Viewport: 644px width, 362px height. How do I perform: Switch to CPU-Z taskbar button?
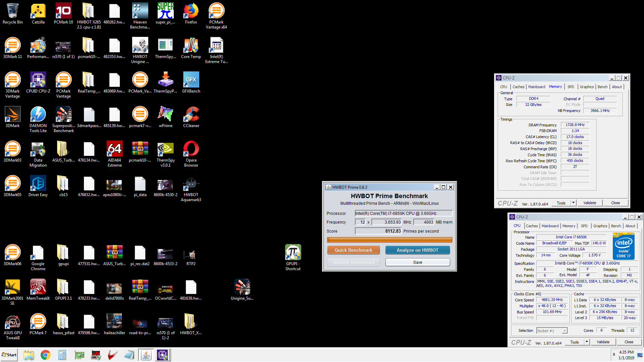(x=162, y=355)
